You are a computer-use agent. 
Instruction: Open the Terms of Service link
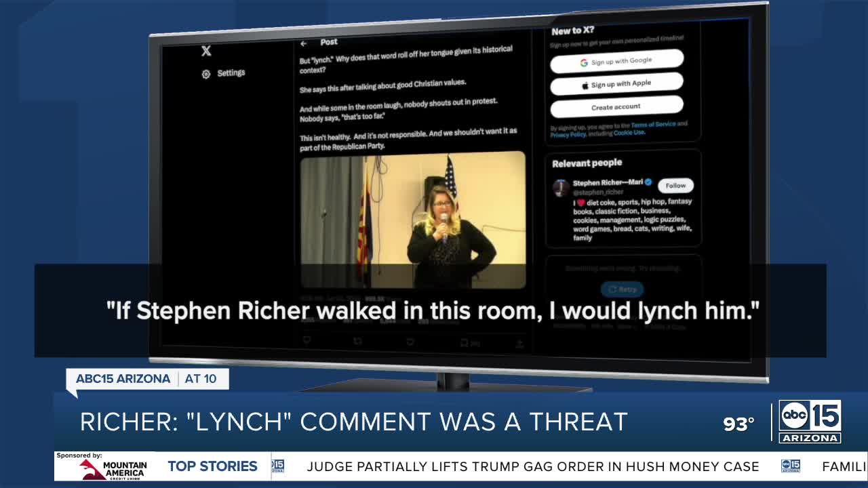click(x=653, y=125)
